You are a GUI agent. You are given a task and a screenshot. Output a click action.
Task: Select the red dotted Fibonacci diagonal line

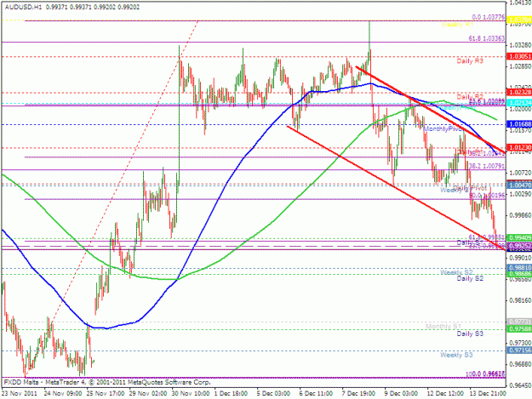pyautogui.click(x=112, y=198)
